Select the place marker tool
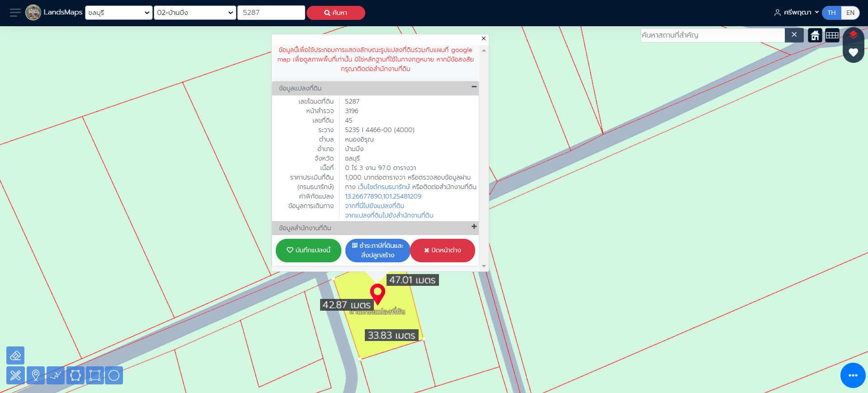The height and width of the screenshot is (393, 868). tap(36, 375)
